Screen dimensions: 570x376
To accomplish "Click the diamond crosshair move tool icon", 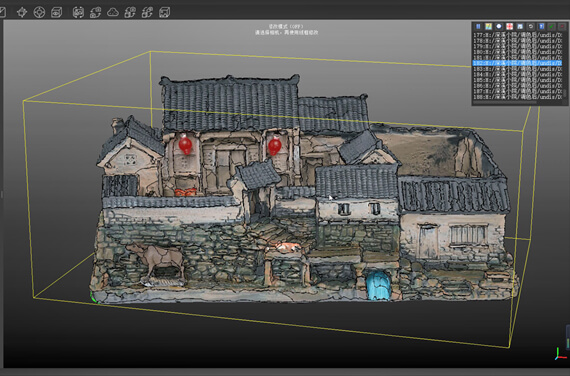I will 22,12.
